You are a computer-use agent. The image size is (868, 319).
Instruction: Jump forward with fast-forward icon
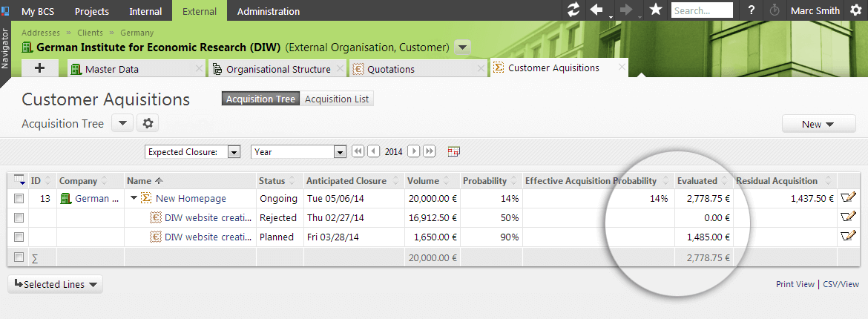click(x=430, y=151)
